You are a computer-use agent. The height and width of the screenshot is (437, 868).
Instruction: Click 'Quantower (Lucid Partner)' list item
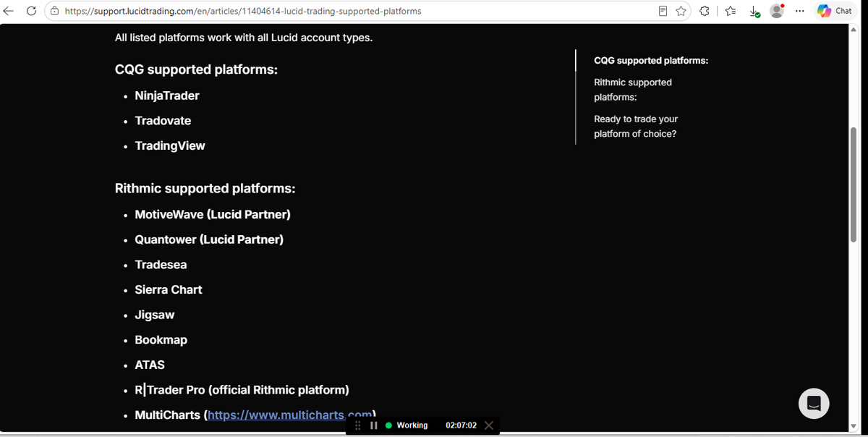209,239
